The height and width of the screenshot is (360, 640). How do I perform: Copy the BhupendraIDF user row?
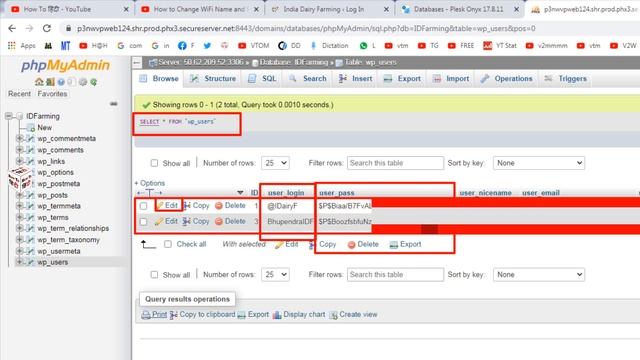click(196, 221)
